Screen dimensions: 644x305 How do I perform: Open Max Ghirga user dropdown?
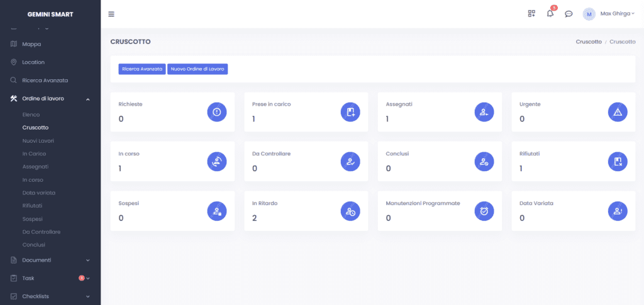[x=618, y=14]
